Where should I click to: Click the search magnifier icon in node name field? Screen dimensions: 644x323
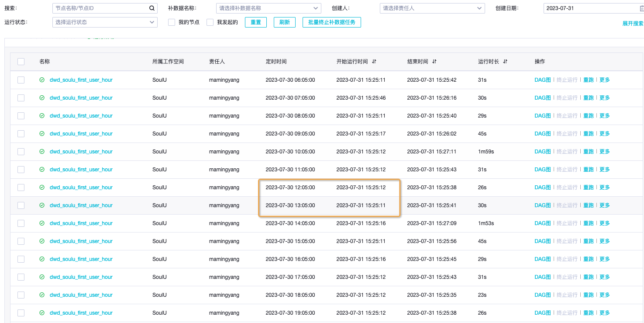coord(152,8)
